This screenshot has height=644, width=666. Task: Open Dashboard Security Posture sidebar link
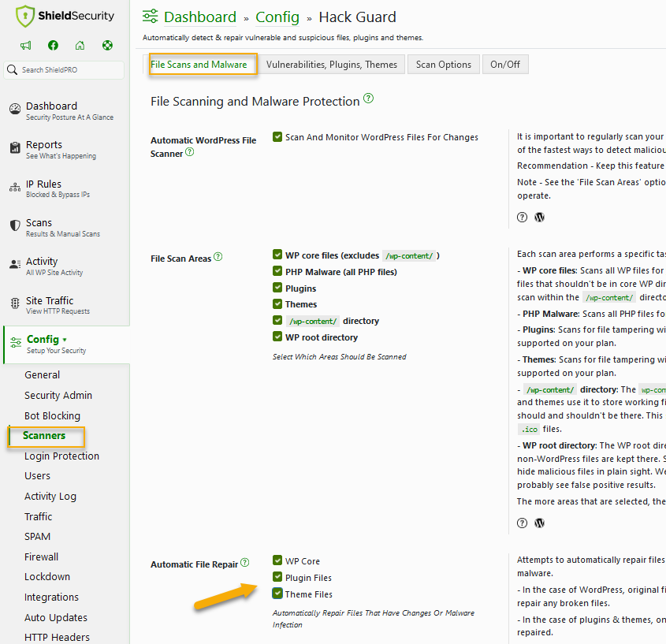(69, 110)
